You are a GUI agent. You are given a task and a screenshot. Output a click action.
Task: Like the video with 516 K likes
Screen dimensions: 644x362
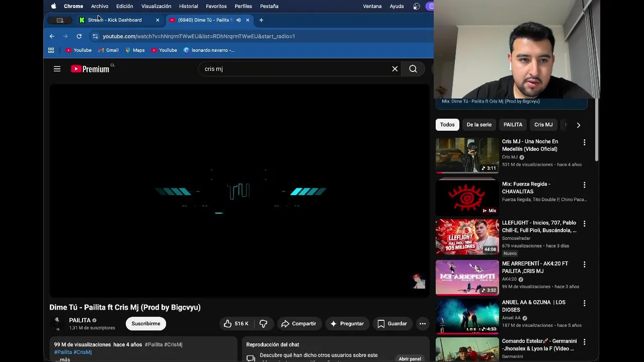[235, 324]
